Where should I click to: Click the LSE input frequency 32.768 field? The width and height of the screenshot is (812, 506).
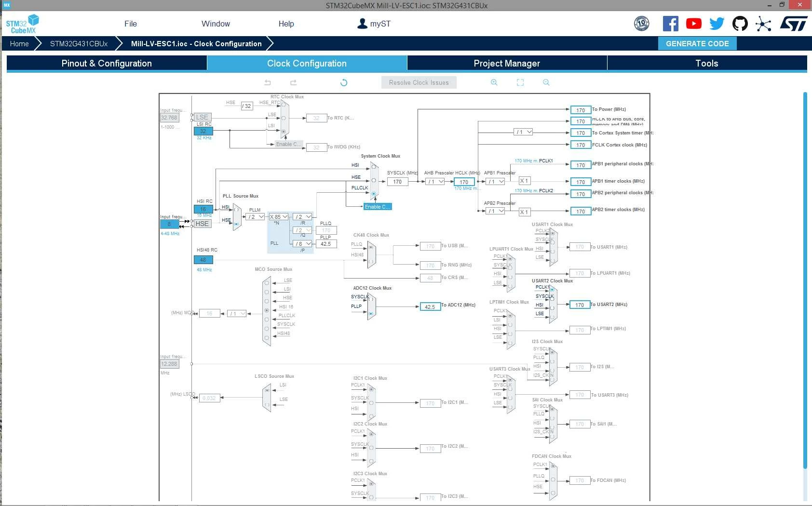click(169, 118)
